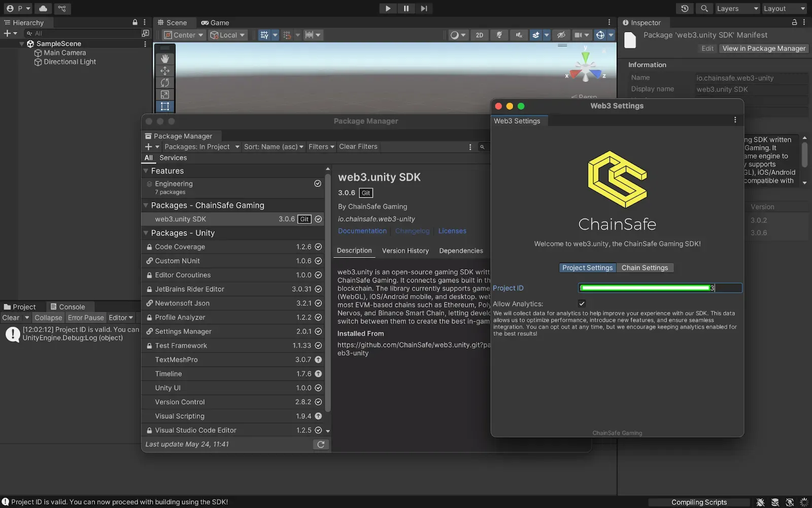The height and width of the screenshot is (508, 812).
Task: Select the Hand tool in Scene view
Action: (x=165, y=59)
